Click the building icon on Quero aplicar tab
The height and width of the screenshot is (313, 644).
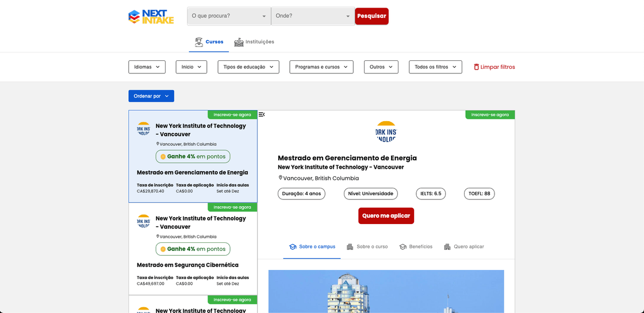point(447,246)
